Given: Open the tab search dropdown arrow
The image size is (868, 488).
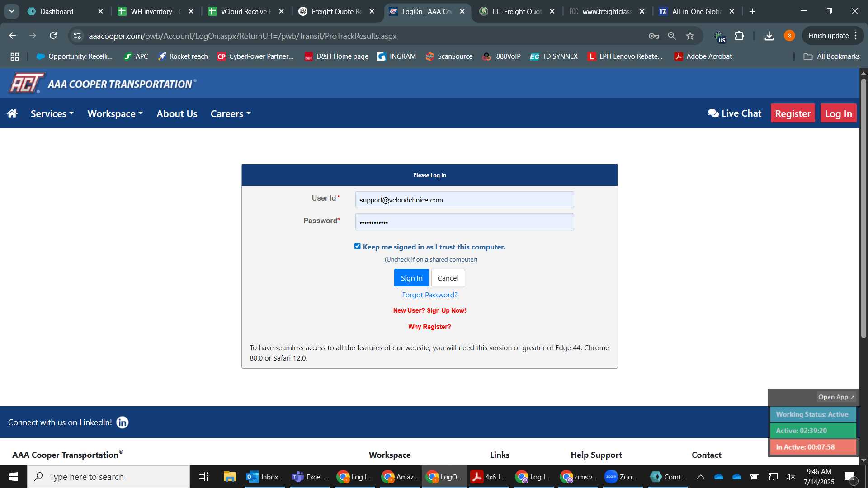Looking at the screenshot, I should 11,11.
